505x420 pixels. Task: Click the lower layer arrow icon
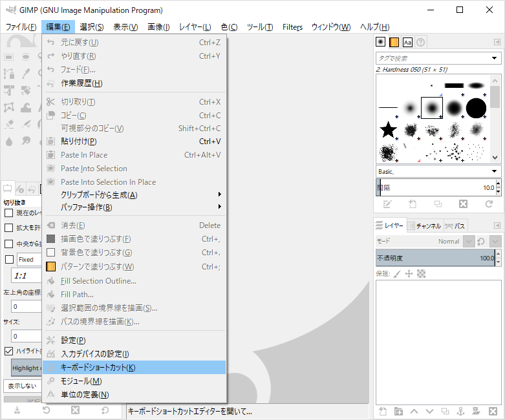(x=429, y=412)
